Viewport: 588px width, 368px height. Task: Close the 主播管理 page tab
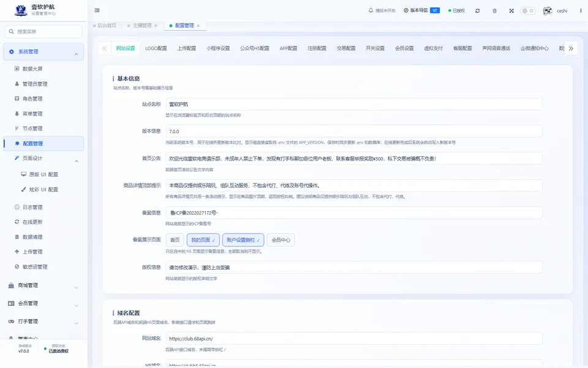point(156,26)
